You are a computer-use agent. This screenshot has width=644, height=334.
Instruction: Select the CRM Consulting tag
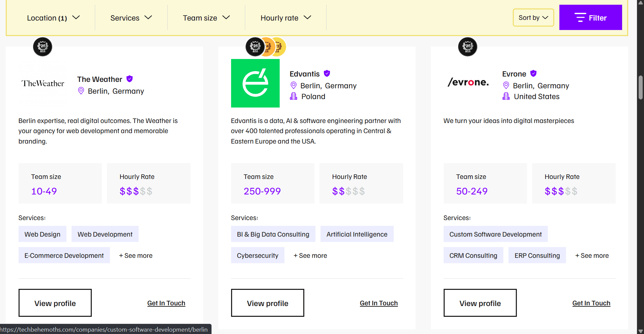coord(473,255)
